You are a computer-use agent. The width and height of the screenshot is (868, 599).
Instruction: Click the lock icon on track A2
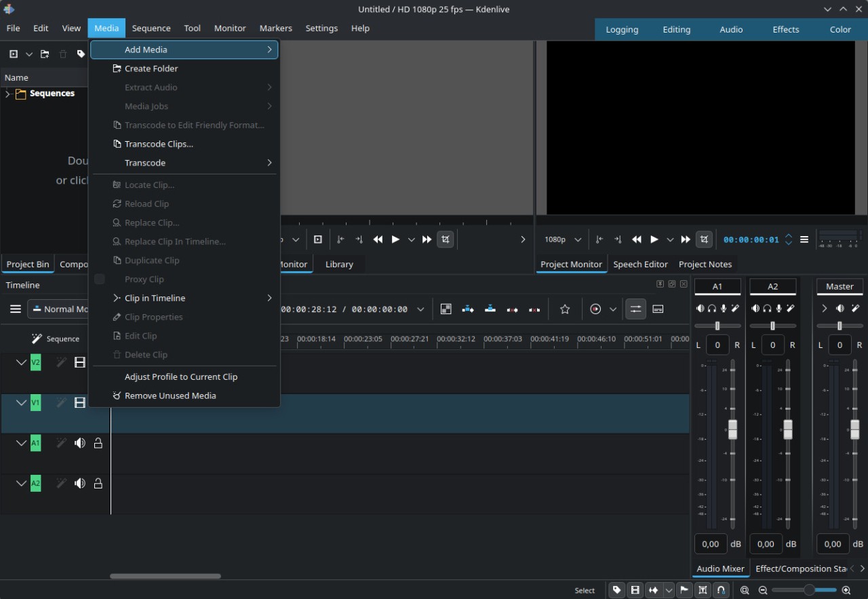(98, 484)
